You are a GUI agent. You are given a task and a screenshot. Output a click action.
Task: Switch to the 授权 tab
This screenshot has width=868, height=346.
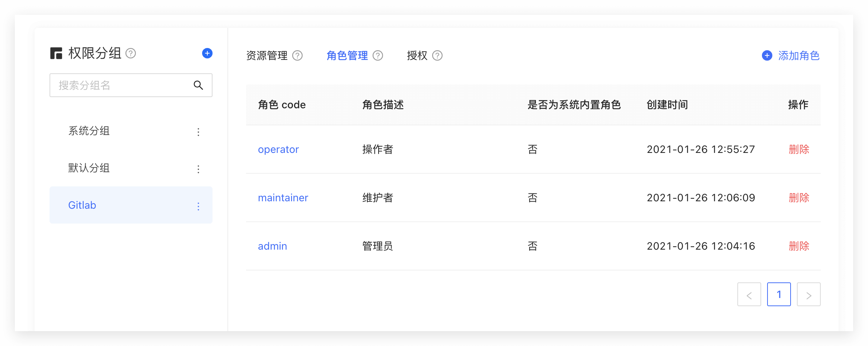(x=417, y=56)
